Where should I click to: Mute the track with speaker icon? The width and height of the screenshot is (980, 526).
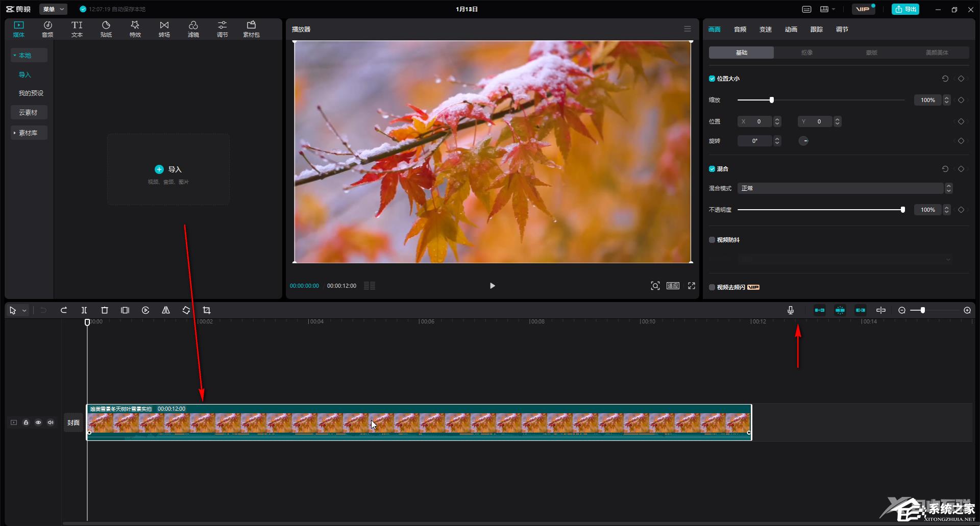coord(51,422)
